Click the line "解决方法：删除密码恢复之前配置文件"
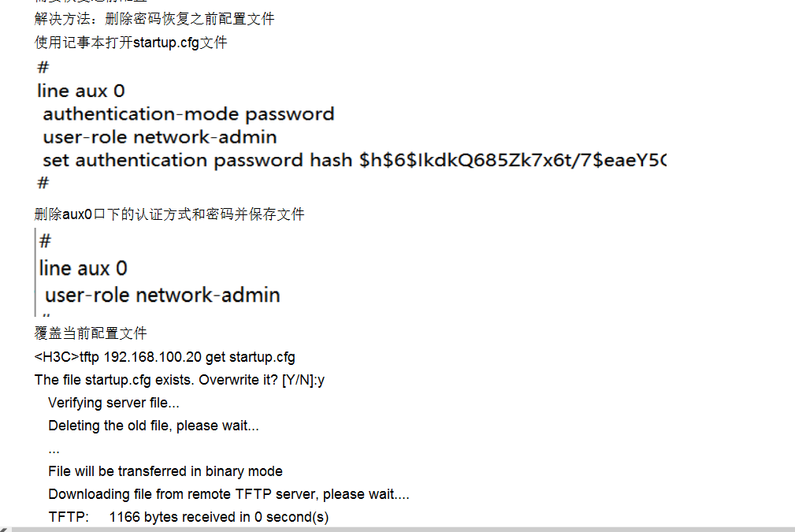Image resolution: width=795 pixels, height=532 pixels. point(154,19)
